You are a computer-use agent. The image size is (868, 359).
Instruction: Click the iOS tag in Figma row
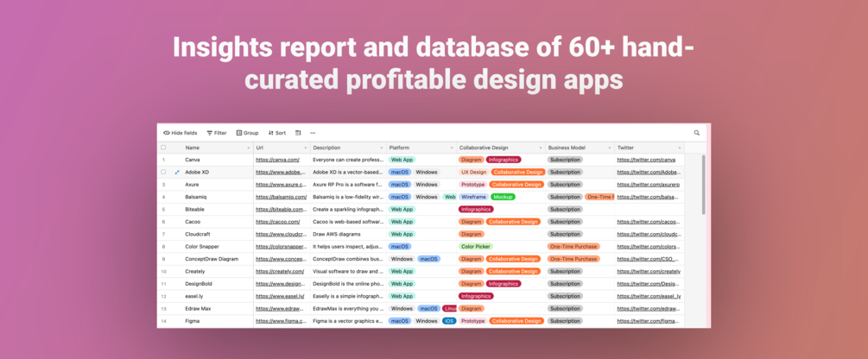coord(449,321)
